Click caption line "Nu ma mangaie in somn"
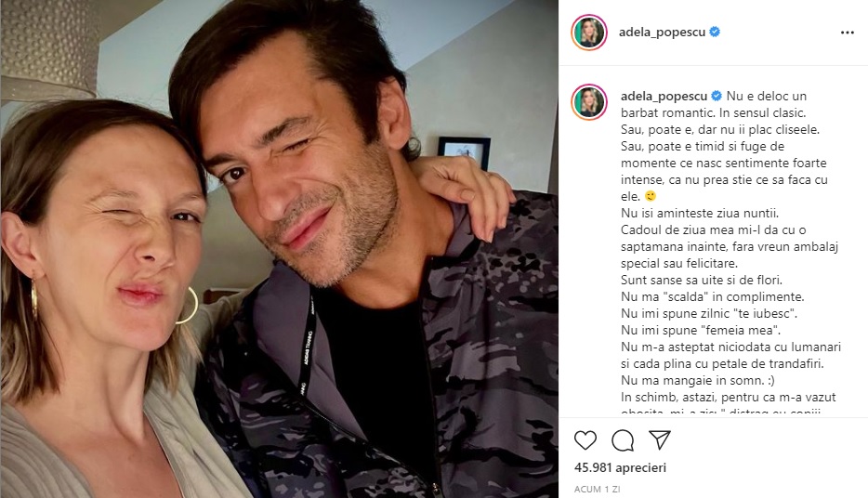Screen dimensions: 868x498 point(698,380)
